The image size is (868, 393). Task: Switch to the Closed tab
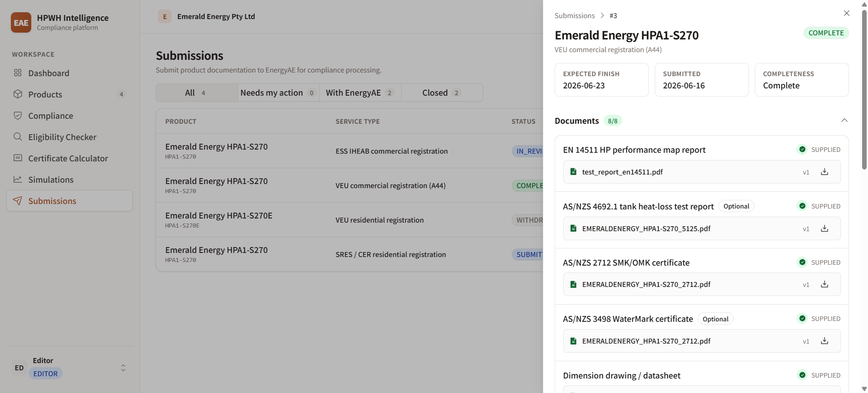pyautogui.click(x=442, y=92)
